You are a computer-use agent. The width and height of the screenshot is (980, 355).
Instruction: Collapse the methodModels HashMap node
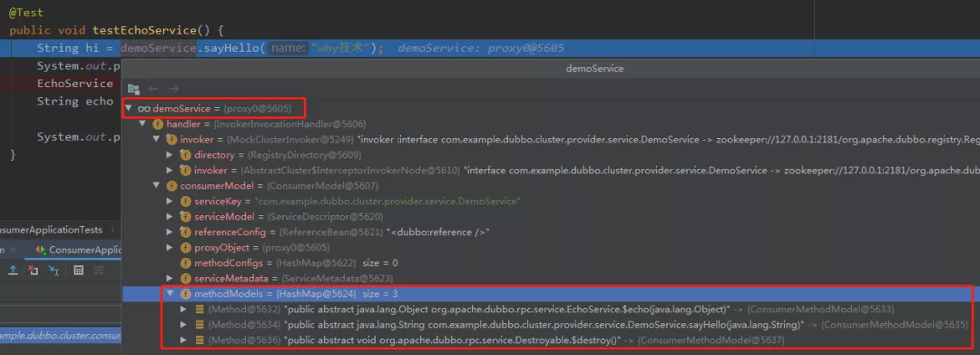pyautogui.click(x=170, y=294)
